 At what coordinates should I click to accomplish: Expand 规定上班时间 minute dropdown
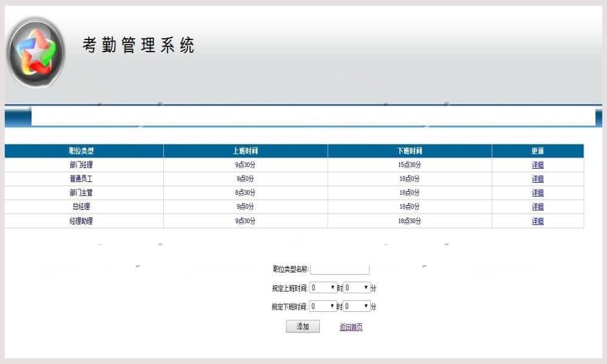click(x=357, y=288)
